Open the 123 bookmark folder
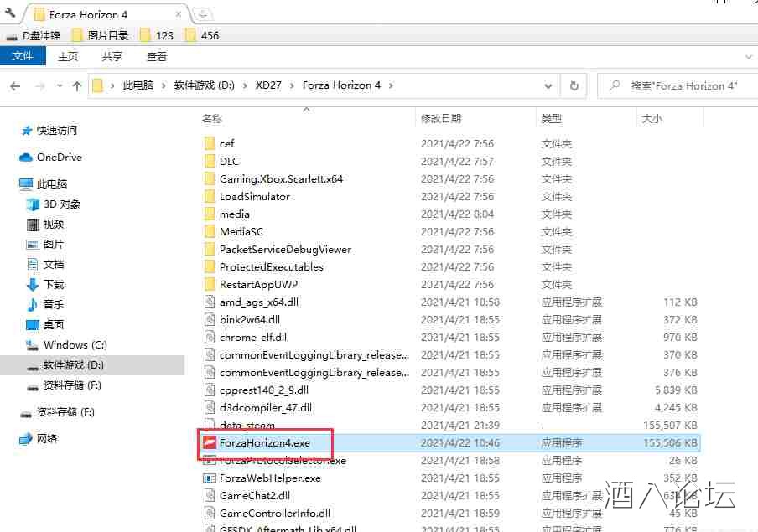 [x=157, y=35]
